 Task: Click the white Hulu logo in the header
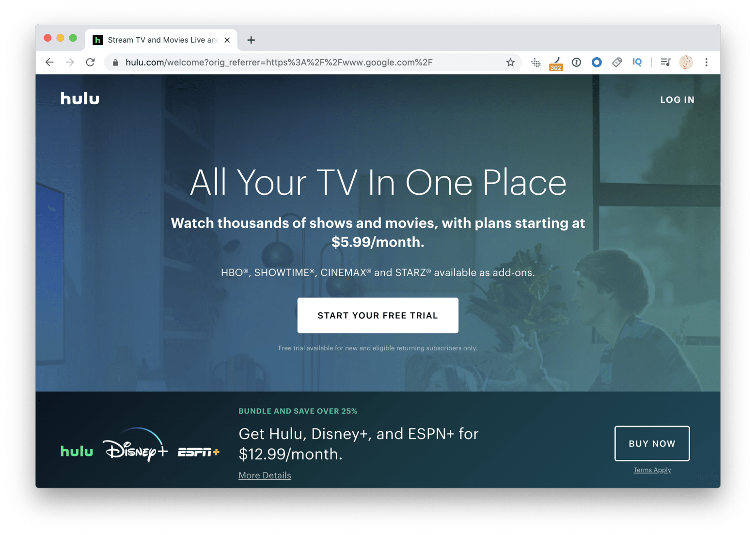[80, 98]
